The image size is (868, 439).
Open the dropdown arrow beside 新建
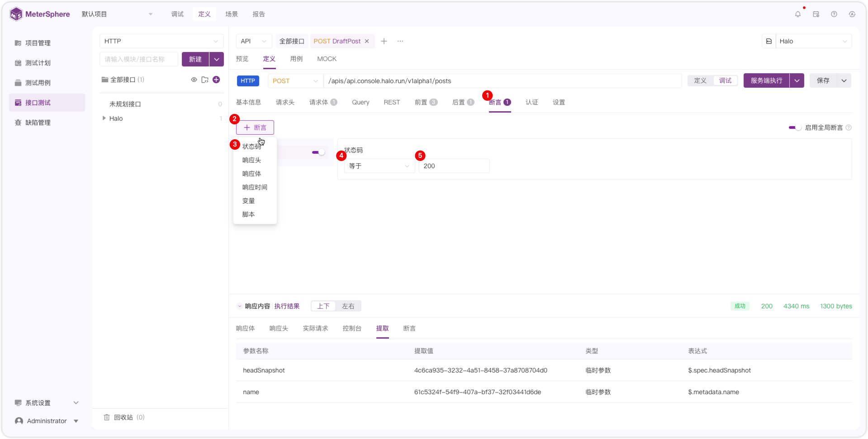[x=217, y=59]
